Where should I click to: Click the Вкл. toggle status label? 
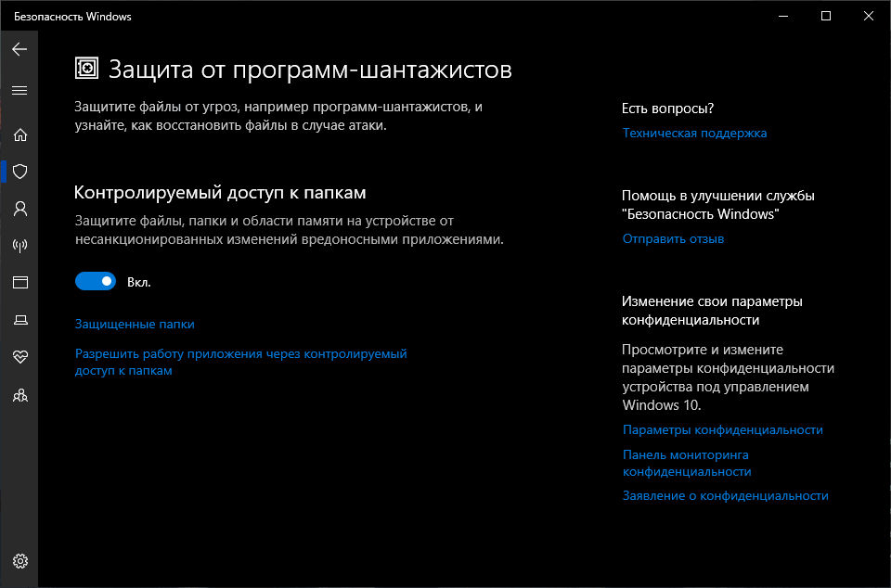[138, 283]
